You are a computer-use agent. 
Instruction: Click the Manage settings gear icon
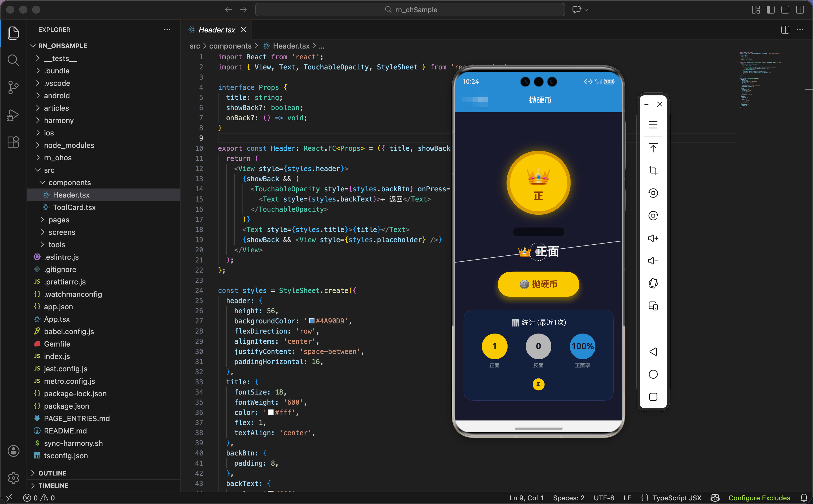pos(13,478)
